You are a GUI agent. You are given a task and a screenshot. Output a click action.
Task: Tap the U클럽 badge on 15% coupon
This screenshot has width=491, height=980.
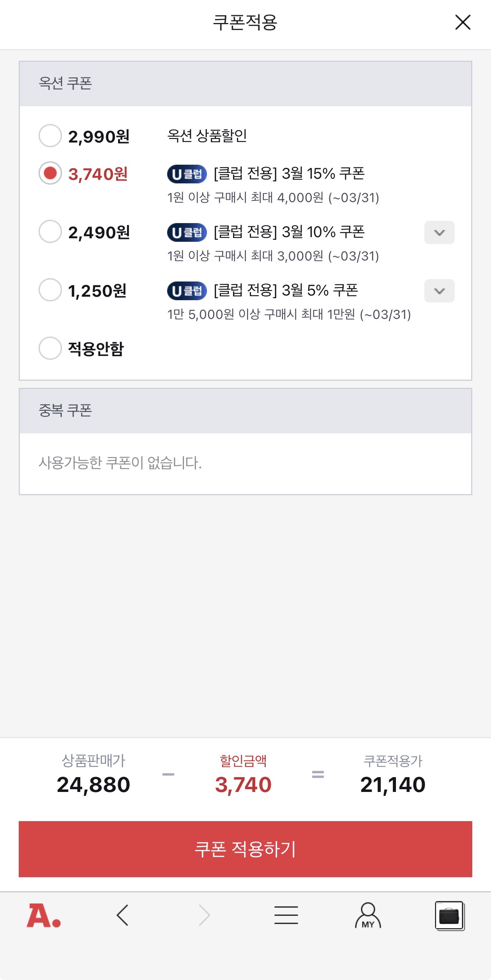pyautogui.click(x=187, y=174)
